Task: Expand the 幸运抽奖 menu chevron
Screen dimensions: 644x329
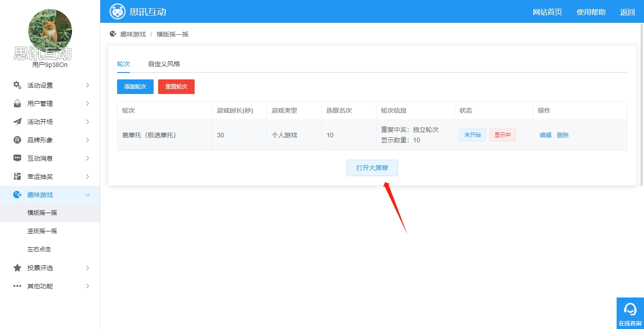Action: [88, 177]
